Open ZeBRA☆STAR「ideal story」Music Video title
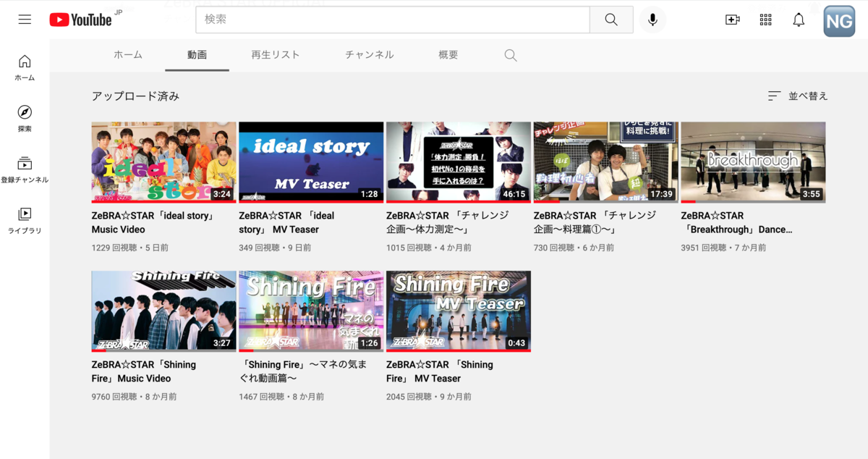The height and width of the screenshot is (459, 868). [154, 222]
